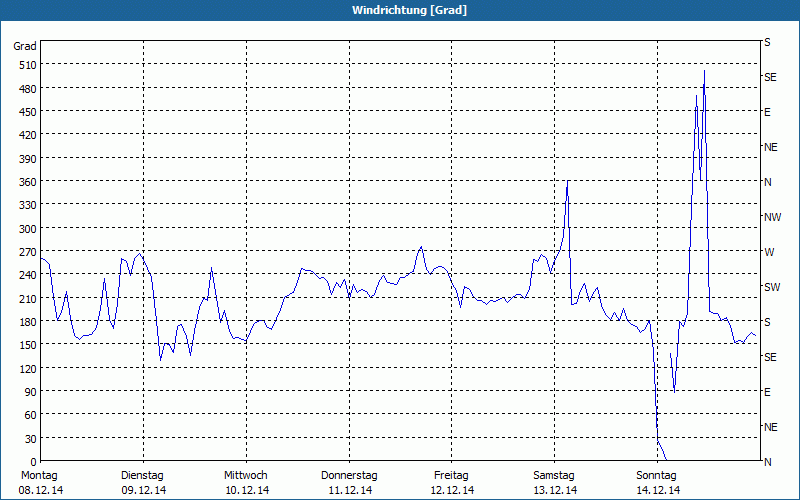Click the 'S' compass label at axis top
800x500 pixels.
[767, 42]
